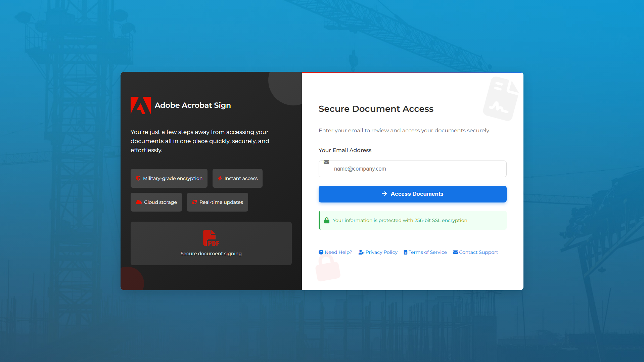Click the Secure document signing label
Image resolution: width=644 pixels, height=362 pixels.
click(211, 254)
